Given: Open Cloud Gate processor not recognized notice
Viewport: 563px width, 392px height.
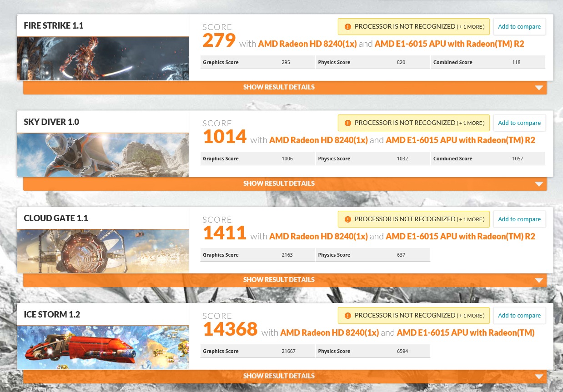Looking at the screenshot, I should click(414, 219).
